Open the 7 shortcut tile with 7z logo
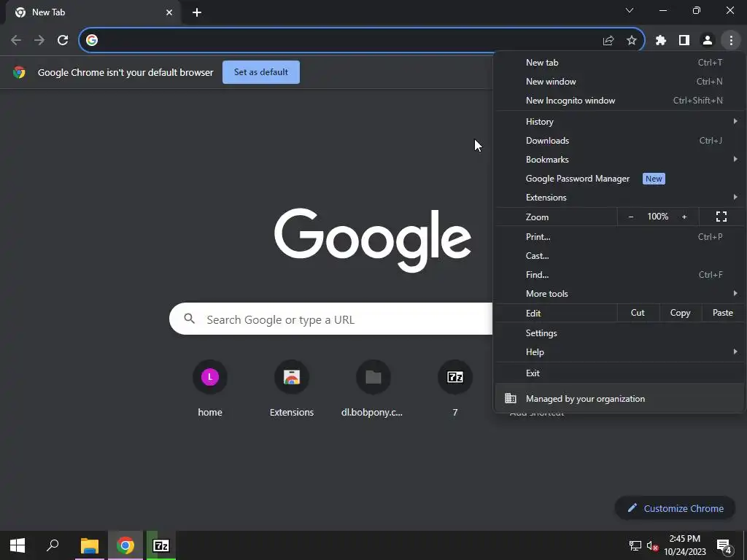Image resolution: width=747 pixels, height=560 pixels. pyautogui.click(x=455, y=389)
